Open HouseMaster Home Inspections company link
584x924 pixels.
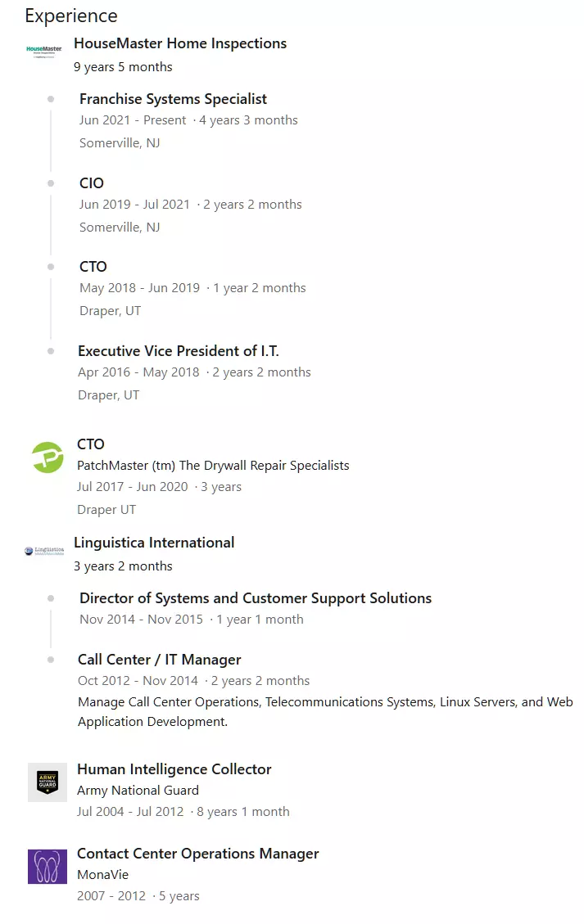coord(180,43)
